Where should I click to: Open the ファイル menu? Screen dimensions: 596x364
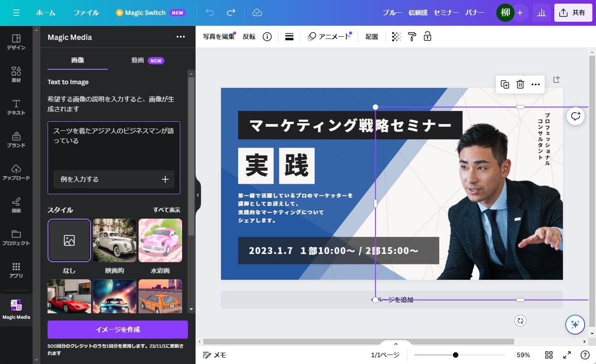[86, 13]
